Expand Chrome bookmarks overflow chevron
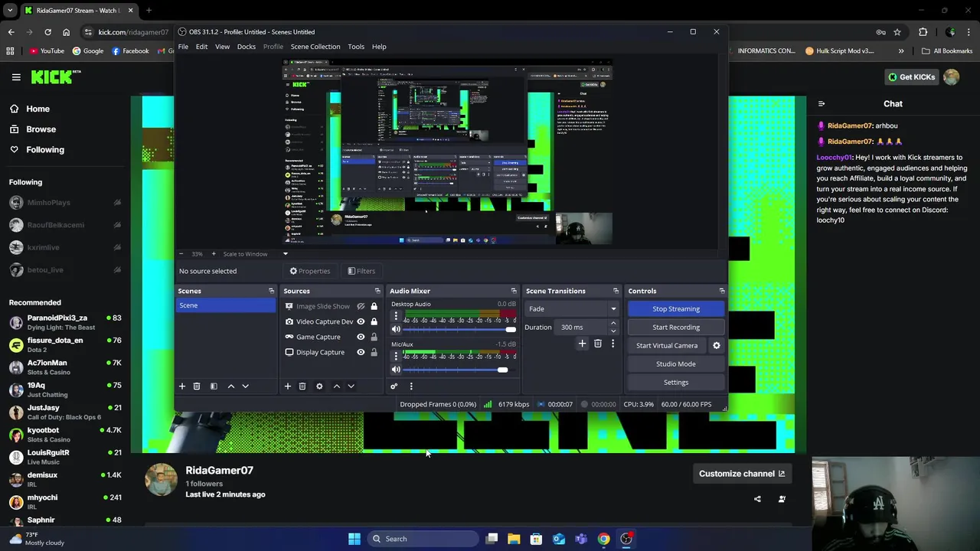Screen dimensions: 980x551 (x=901, y=51)
